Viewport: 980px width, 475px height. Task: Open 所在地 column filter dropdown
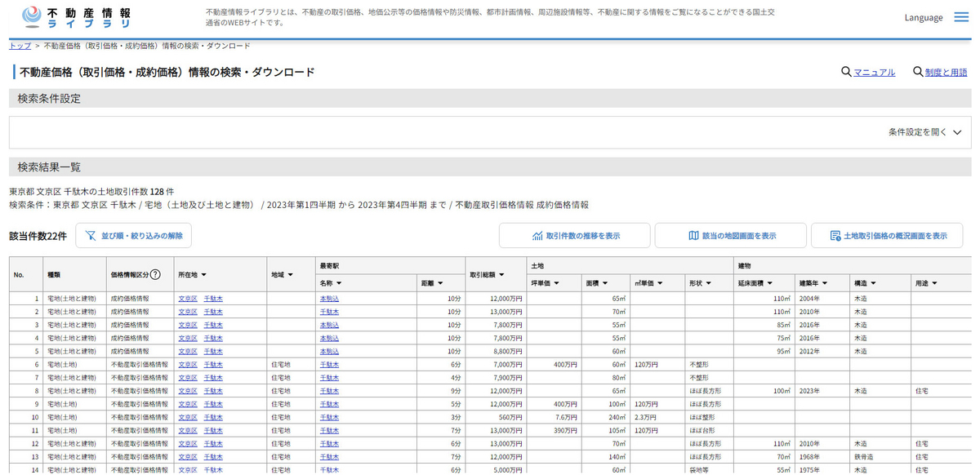203,275
